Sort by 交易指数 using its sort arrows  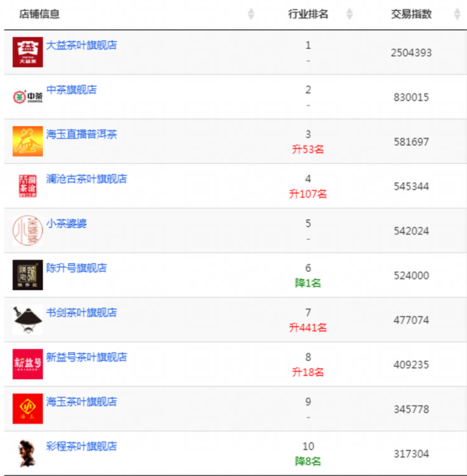[x=458, y=14]
